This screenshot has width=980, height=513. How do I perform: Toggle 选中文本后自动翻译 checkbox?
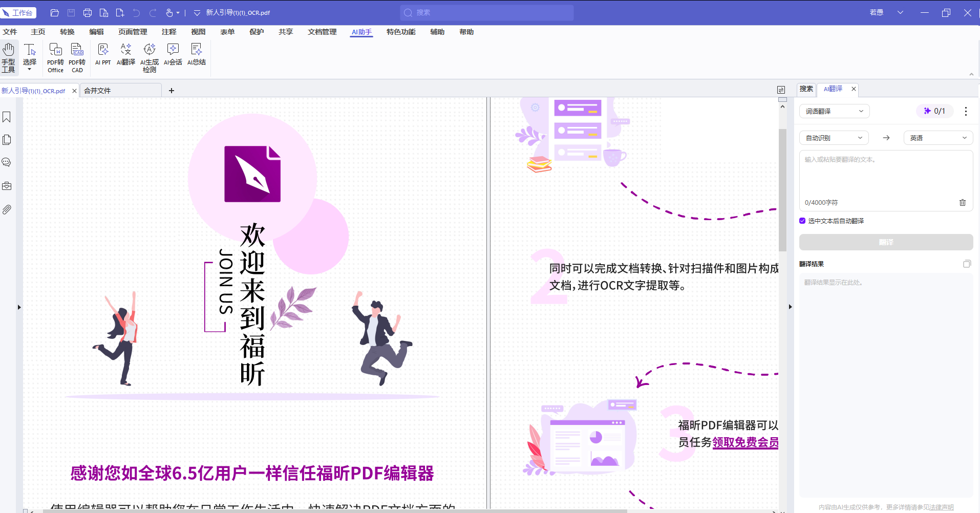tap(802, 221)
